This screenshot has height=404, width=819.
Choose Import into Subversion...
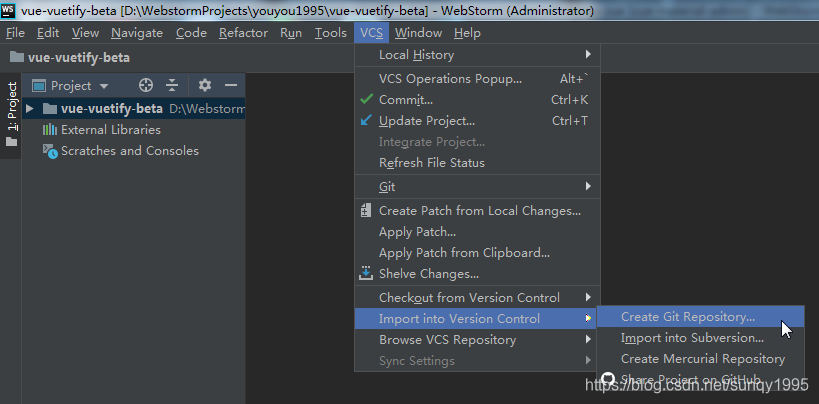point(700,338)
